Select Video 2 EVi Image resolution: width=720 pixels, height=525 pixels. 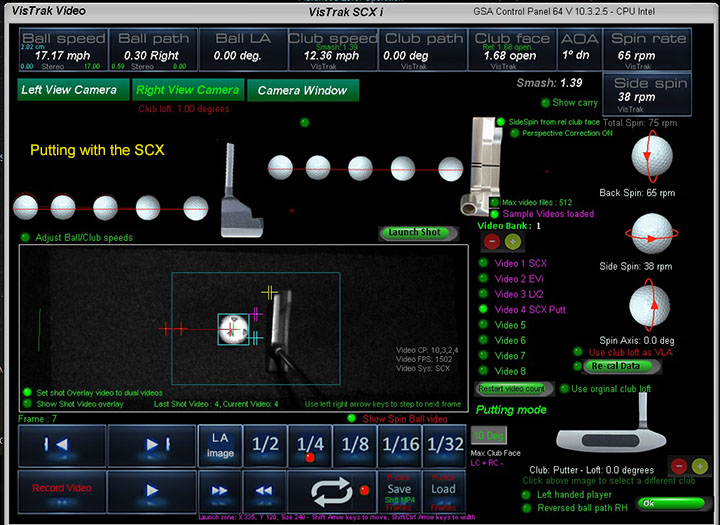click(483, 278)
